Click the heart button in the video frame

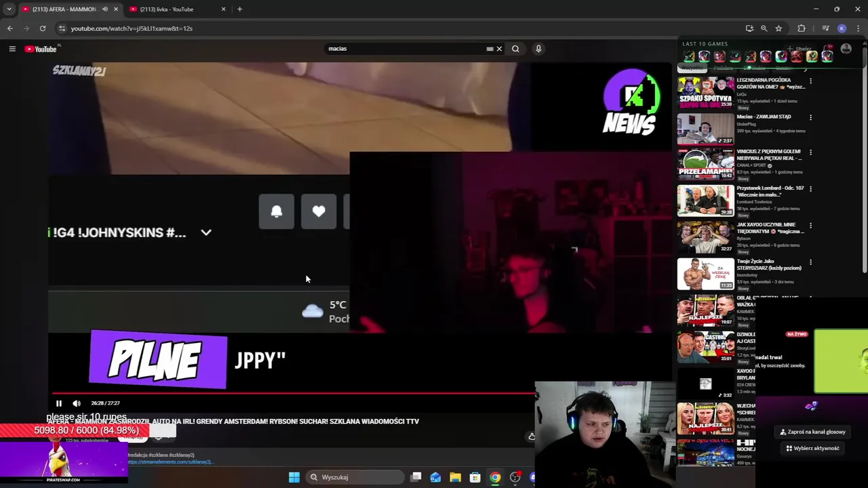[x=319, y=211]
